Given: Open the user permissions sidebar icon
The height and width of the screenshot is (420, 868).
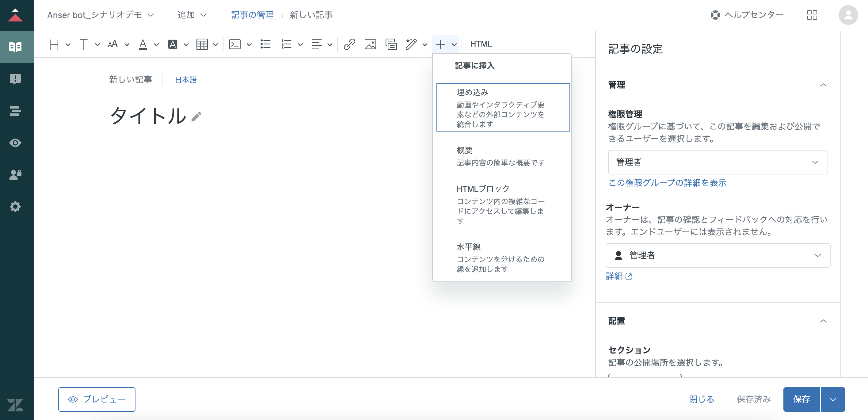Looking at the screenshot, I should tap(16, 175).
